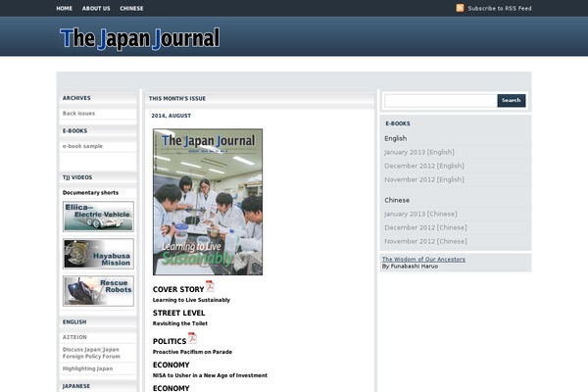
Task: Open Discuss Japan Foreign Policy Forum
Action: 91,353
